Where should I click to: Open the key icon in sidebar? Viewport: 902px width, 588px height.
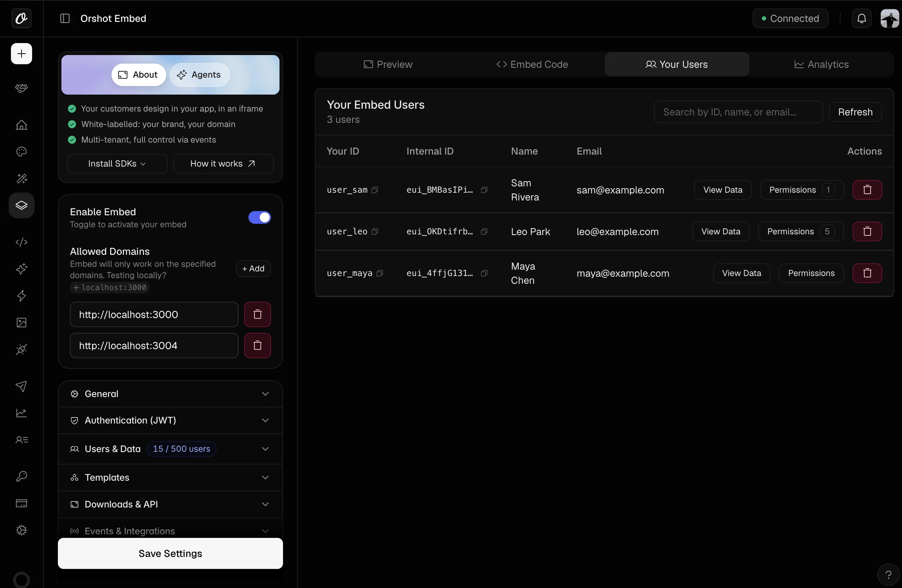(x=22, y=476)
